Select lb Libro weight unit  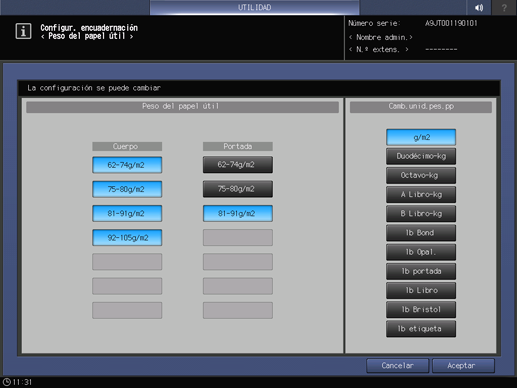pos(421,290)
